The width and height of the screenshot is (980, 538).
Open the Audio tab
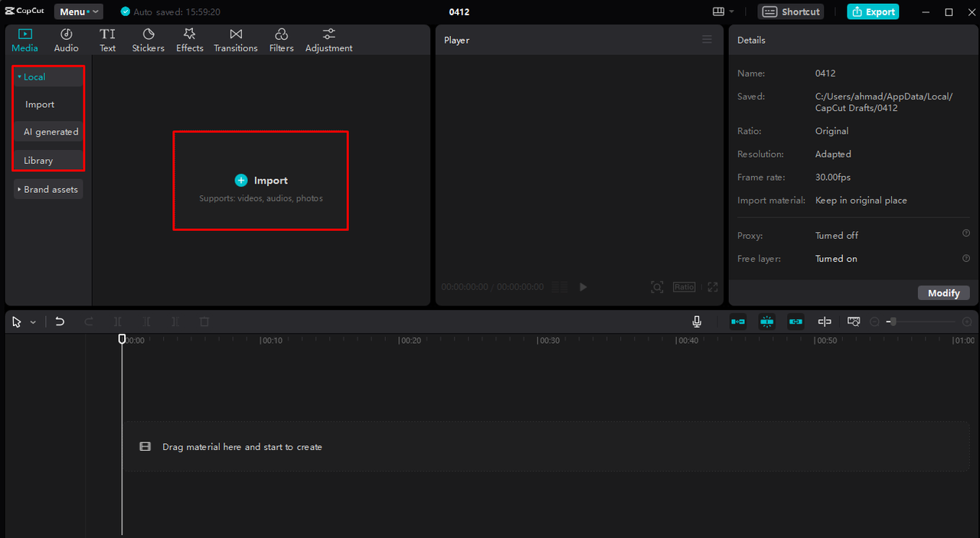(66, 41)
